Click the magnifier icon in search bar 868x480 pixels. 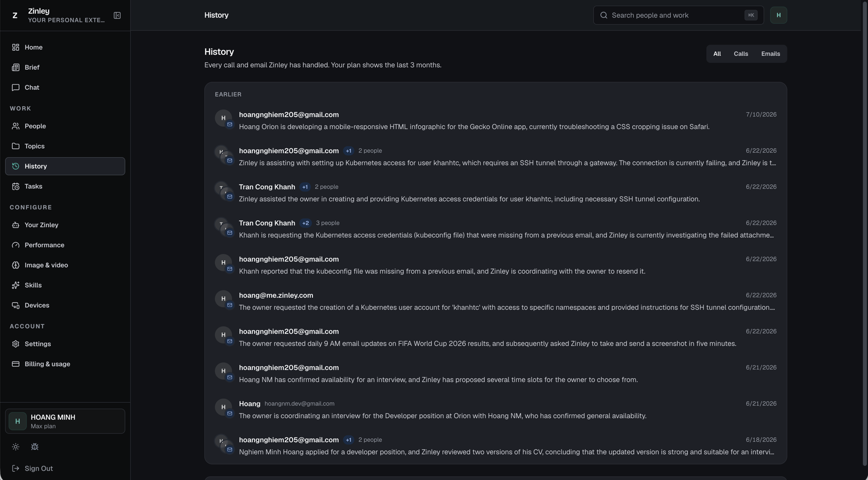[x=604, y=15]
